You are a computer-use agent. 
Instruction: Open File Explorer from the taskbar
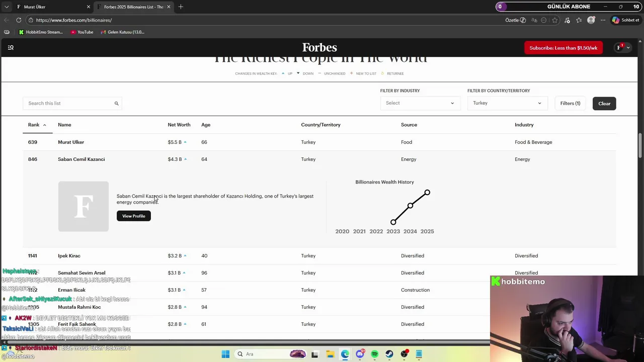(330, 354)
